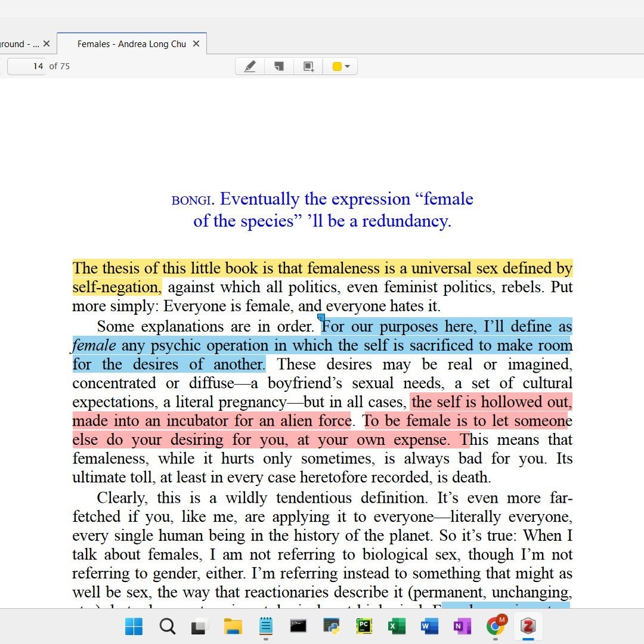Open Task View from the taskbar
The height and width of the screenshot is (644, 644).
click(x=200, y=626)
